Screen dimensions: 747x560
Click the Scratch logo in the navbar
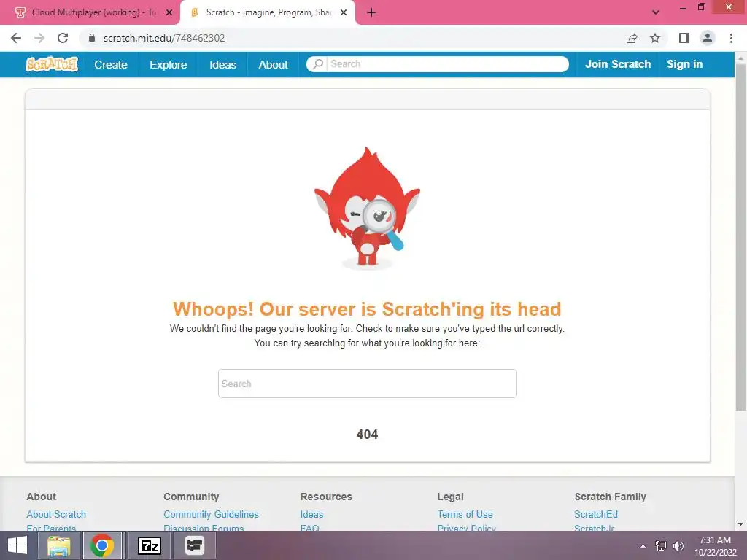pos(52,64)
